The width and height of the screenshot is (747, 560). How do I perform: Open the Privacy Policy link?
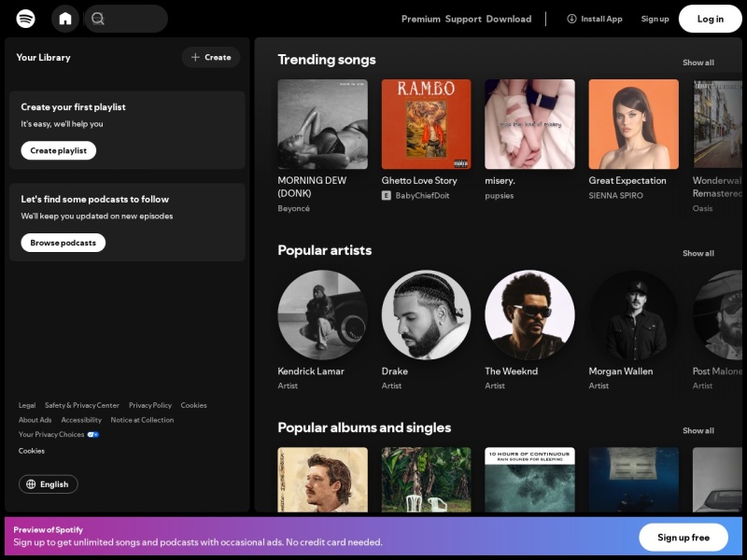pos(150,405)
